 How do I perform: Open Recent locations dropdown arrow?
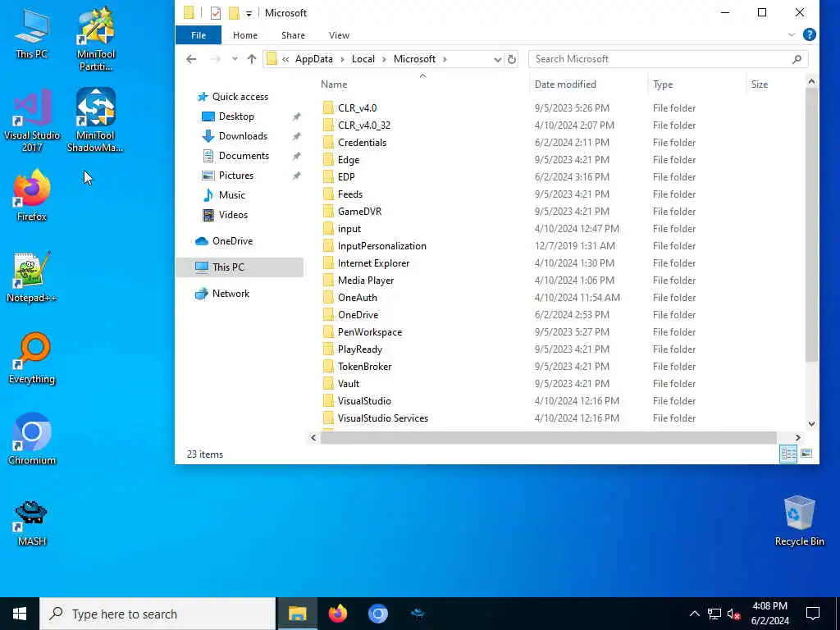point(235,59)
